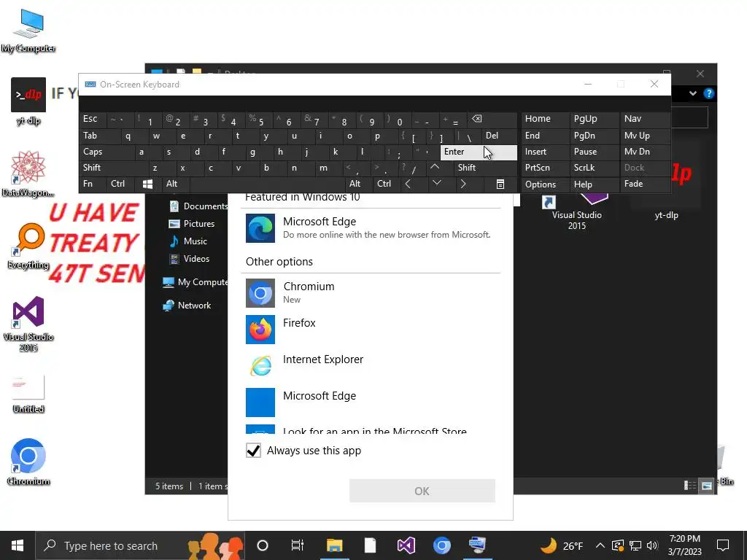Open Visual Studio from the taskbar
The width and height of the screenshot is (747, 560).
[x=406, y=545]
